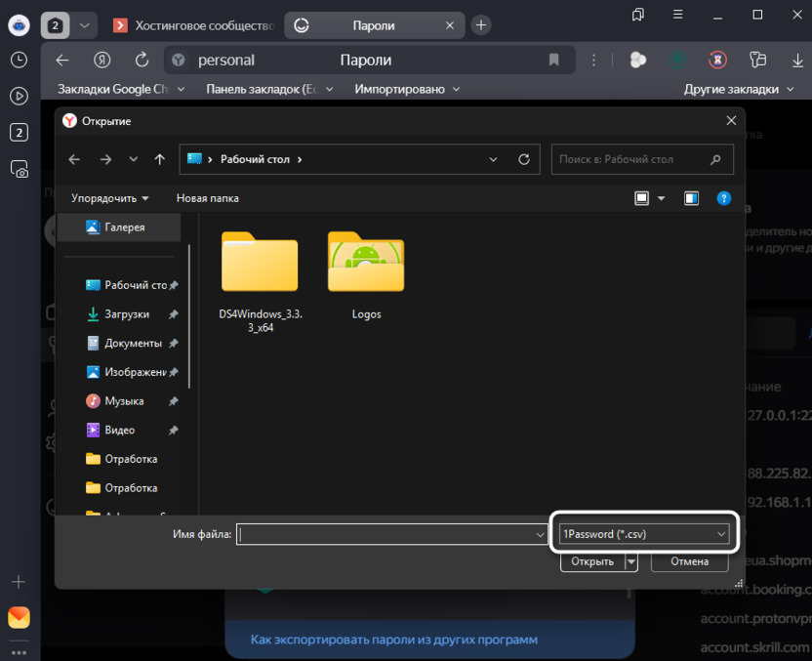Expand the 1Password (*.csv) file type dropdown

point(643,534)
